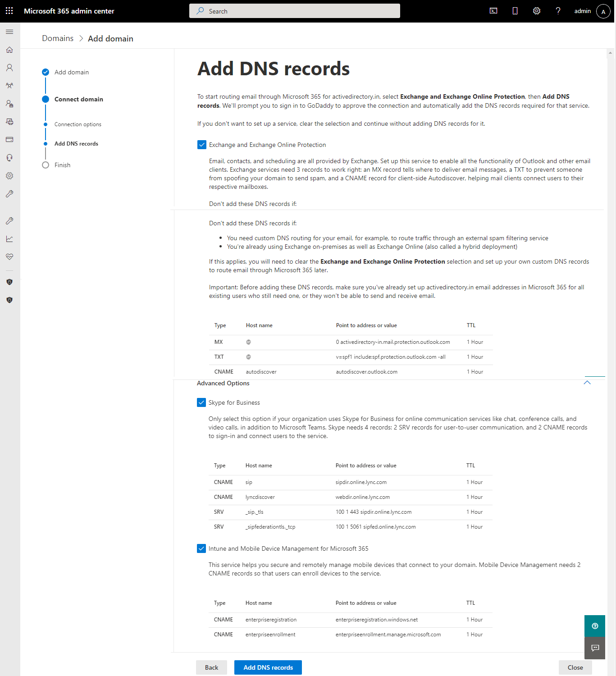Select the TXT record type cell
This screenshot has width=616, height=676.
219,357
